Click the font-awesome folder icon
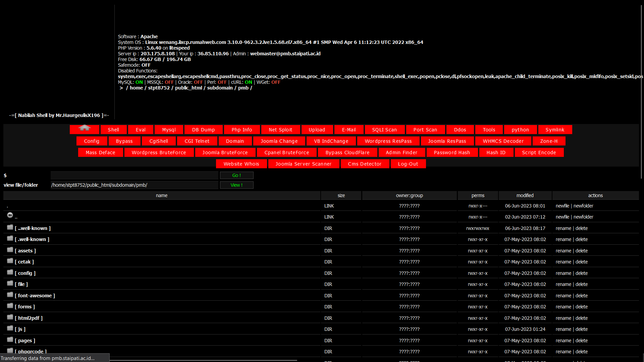 tap(10, 295)
